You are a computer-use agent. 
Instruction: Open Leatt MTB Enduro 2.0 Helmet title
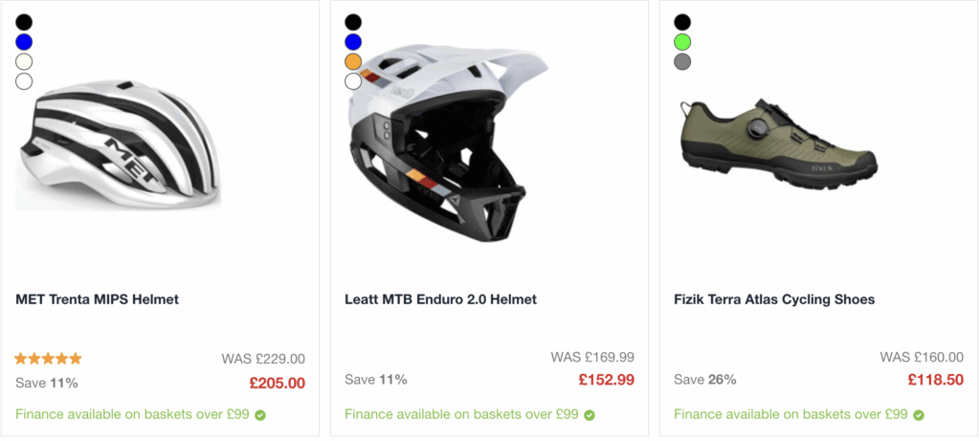click(440, 299)
